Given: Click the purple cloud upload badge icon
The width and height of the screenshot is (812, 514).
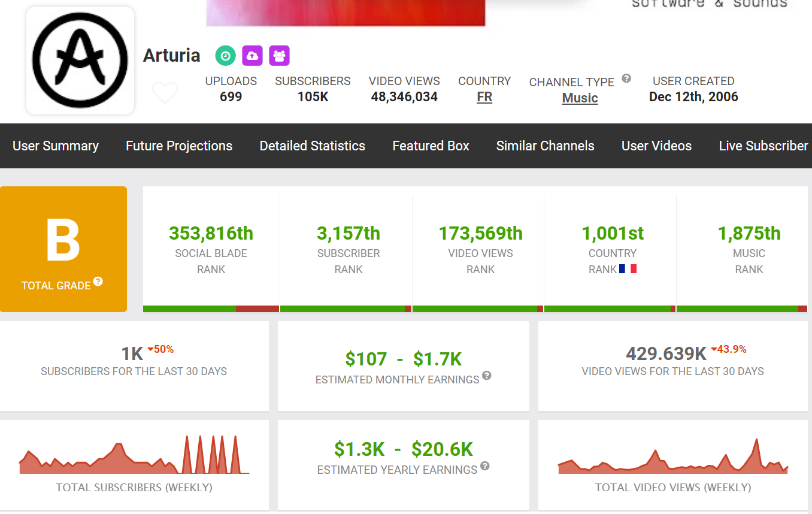Looking at the screenshot, I should click(253, 56).
